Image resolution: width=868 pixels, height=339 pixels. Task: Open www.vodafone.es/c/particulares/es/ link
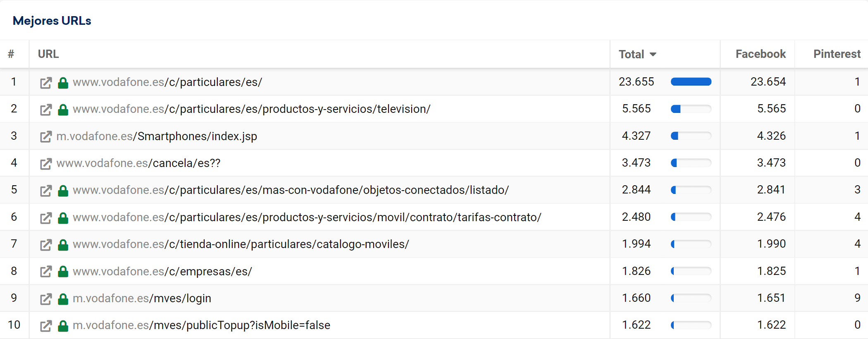coord(167,82)
